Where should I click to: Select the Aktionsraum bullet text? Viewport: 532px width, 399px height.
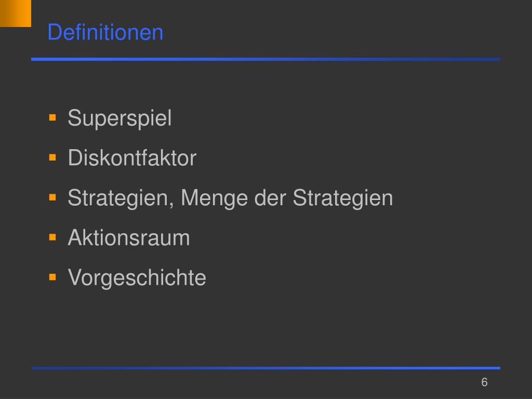coord(129,237)
